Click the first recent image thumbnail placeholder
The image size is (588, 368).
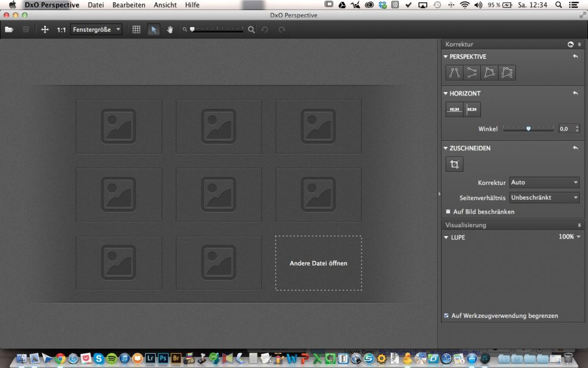click(119, 126)
